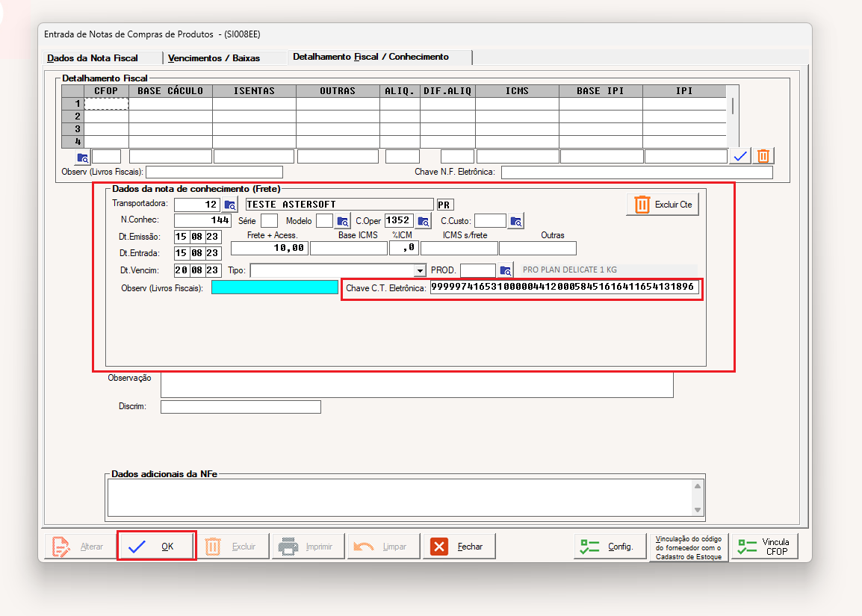Click the Discrim field
Viewport: 862px width, 616px height.
241,407
